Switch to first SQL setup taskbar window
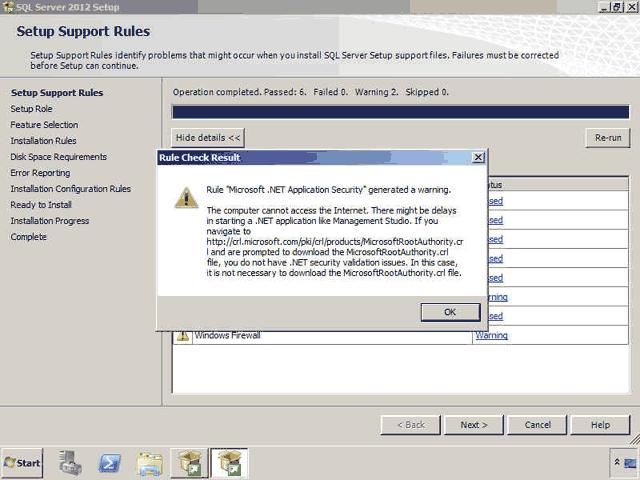 click(x=190, y=463)
